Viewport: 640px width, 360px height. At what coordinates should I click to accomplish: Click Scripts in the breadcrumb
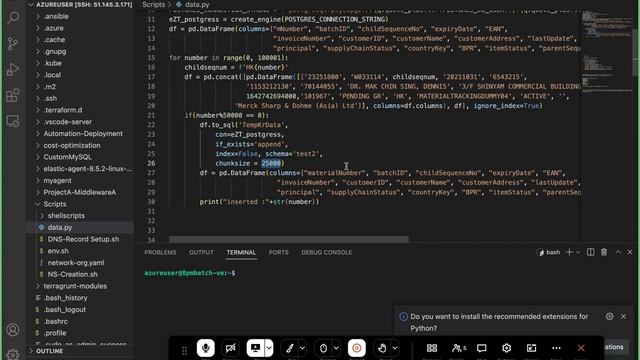(153, 4)
